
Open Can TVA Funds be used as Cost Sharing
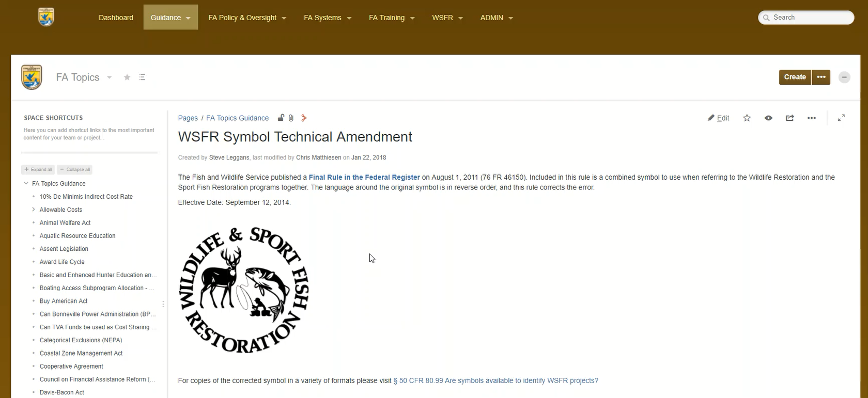(98, 327)
